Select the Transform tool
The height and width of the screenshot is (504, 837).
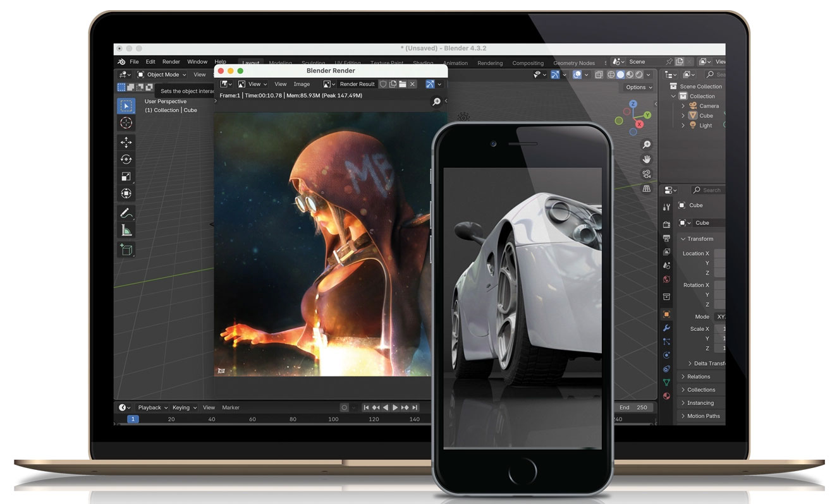[126, 194]
